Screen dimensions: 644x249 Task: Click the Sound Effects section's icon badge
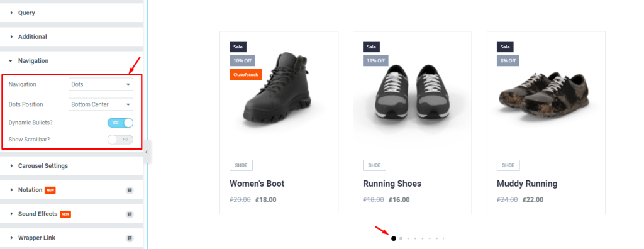(x=130, y=214)
